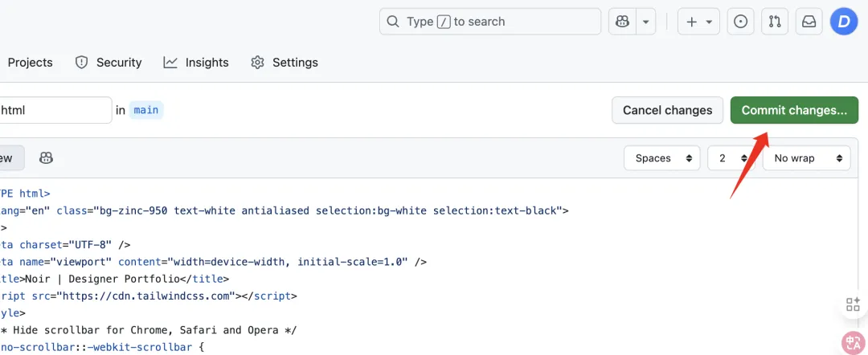Switch to the Security tab
The height and width of the screenshot is (355, 868).
pos(108,63)
